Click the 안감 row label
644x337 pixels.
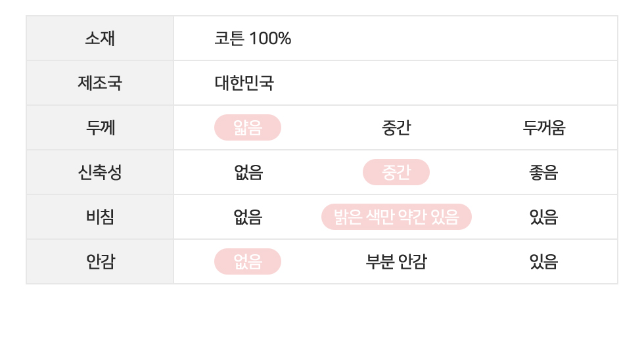100,261
